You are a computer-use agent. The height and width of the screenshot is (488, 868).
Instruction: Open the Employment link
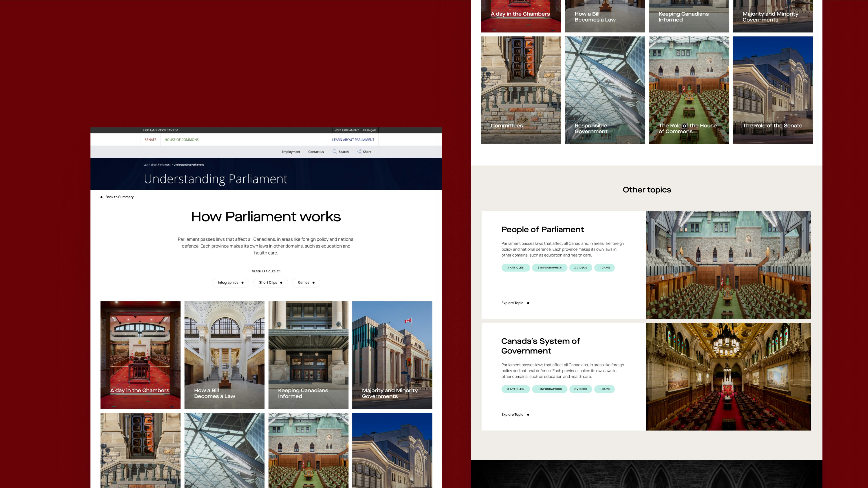point(291,152)
